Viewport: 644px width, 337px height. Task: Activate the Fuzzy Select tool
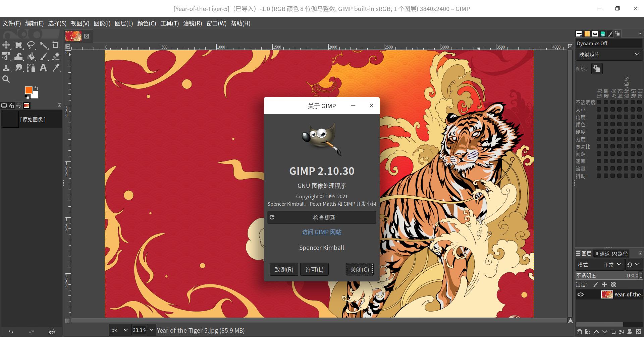click(44, 45)
